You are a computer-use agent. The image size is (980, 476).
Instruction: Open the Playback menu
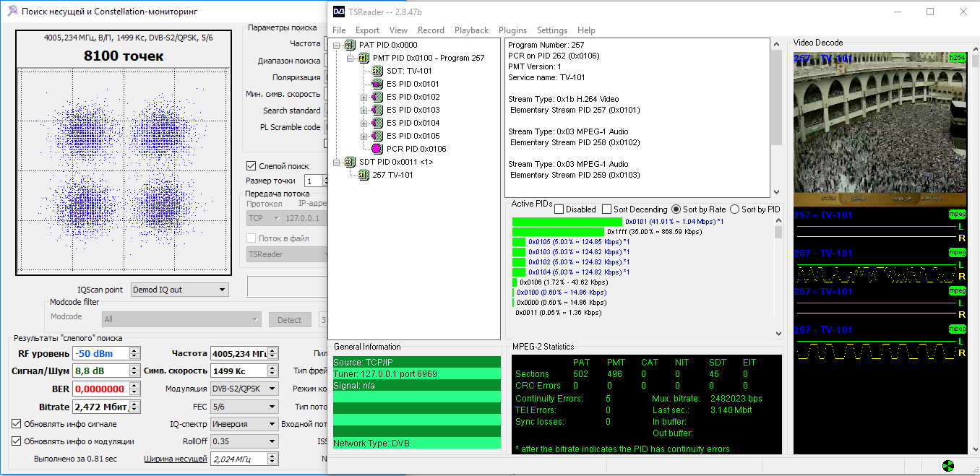coord(471,30)
